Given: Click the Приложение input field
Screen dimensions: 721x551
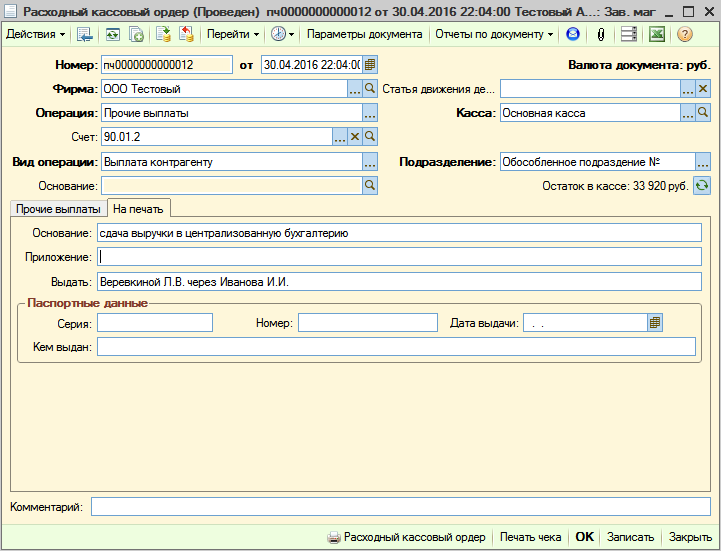Looking at the screenshot, I should click(x=400, y=257).
